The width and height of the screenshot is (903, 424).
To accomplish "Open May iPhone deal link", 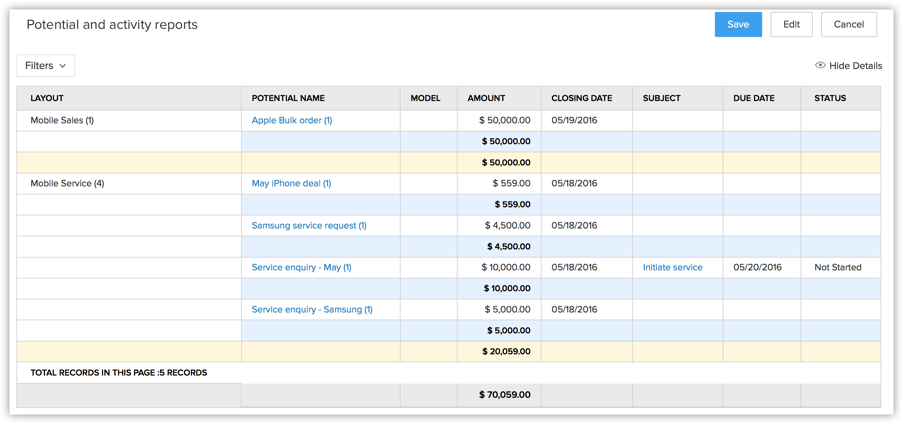I will (x=291, y=183).
